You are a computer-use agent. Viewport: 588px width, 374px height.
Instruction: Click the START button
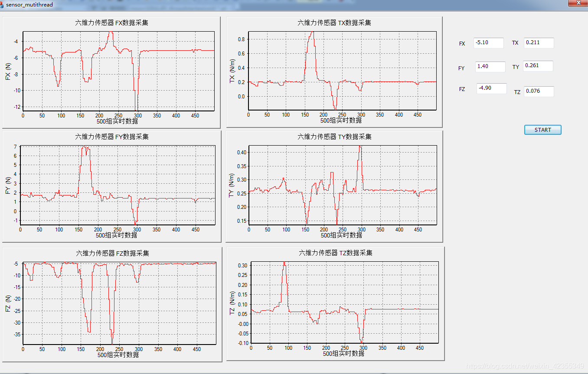click(x=542, y=130)
